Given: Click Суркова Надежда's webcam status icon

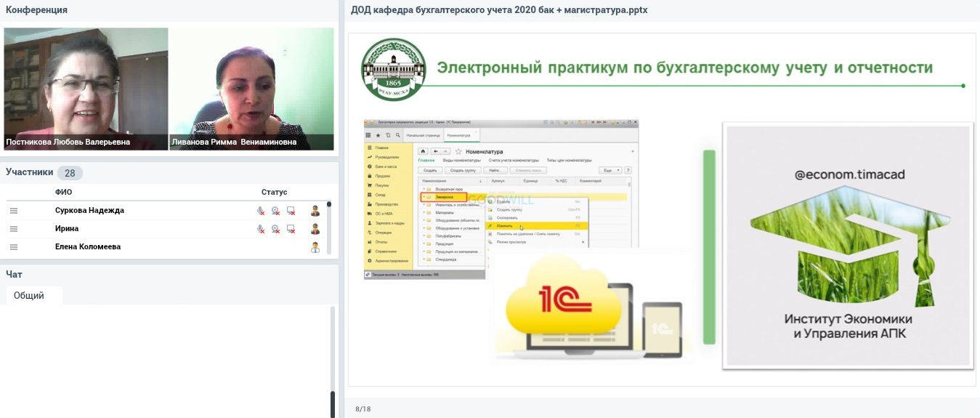Looking at the screenshot, I should (x=276, y=211).
